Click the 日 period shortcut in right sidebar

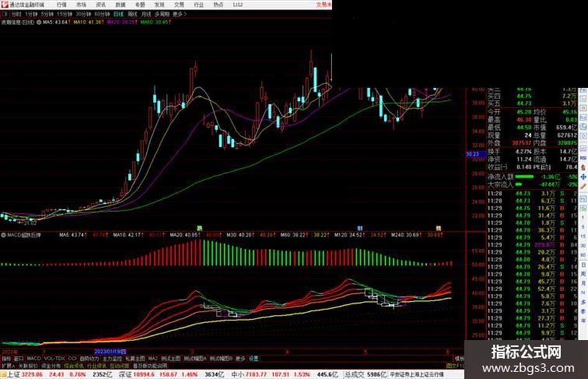pos(583,265)
